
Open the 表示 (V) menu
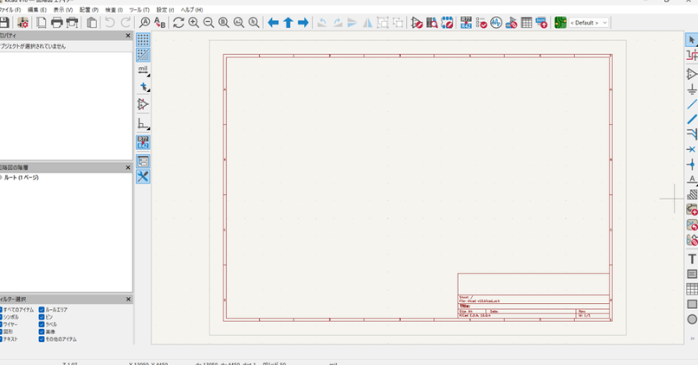point(63,9)
